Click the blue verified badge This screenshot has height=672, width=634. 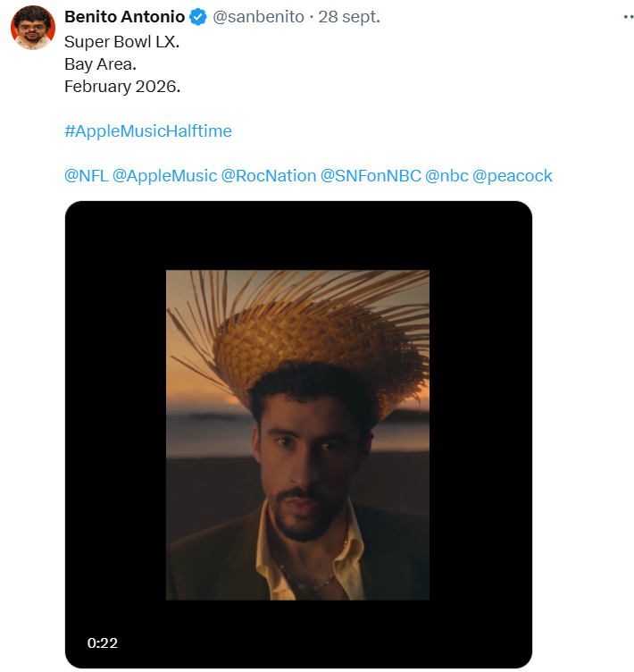(x=200, y=17)
